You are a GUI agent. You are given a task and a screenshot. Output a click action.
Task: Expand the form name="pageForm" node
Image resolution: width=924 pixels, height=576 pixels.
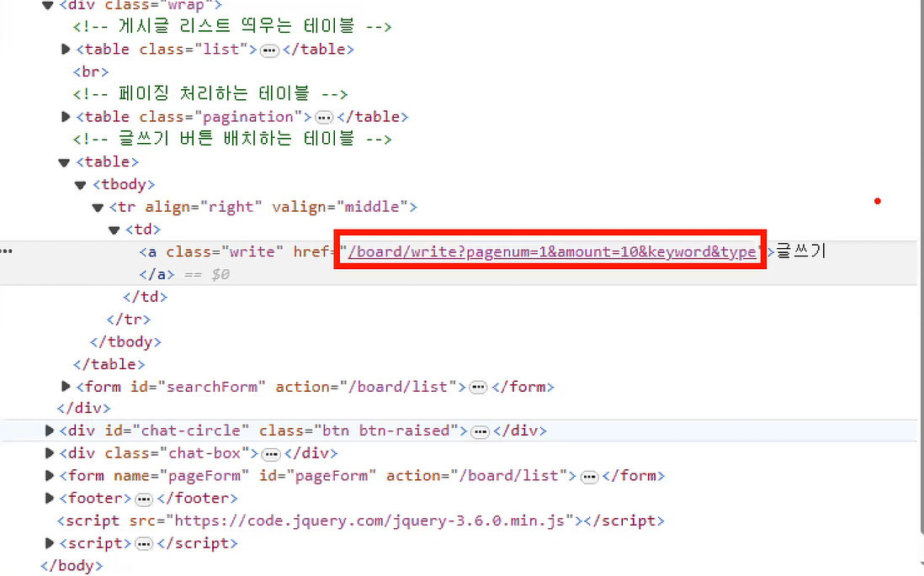tap(50, 475)
